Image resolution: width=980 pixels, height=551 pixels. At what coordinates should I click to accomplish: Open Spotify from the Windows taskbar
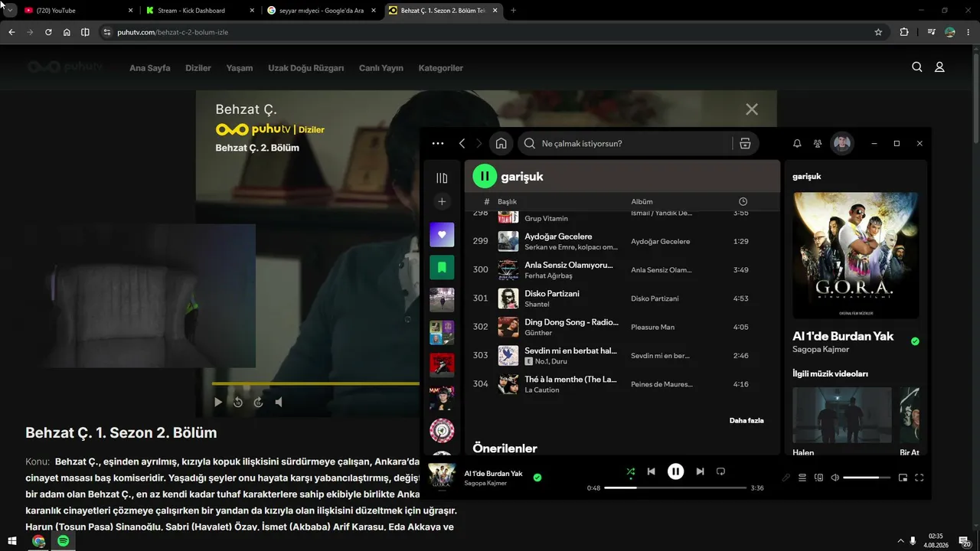pyautogui.click(x=64, y=541)
